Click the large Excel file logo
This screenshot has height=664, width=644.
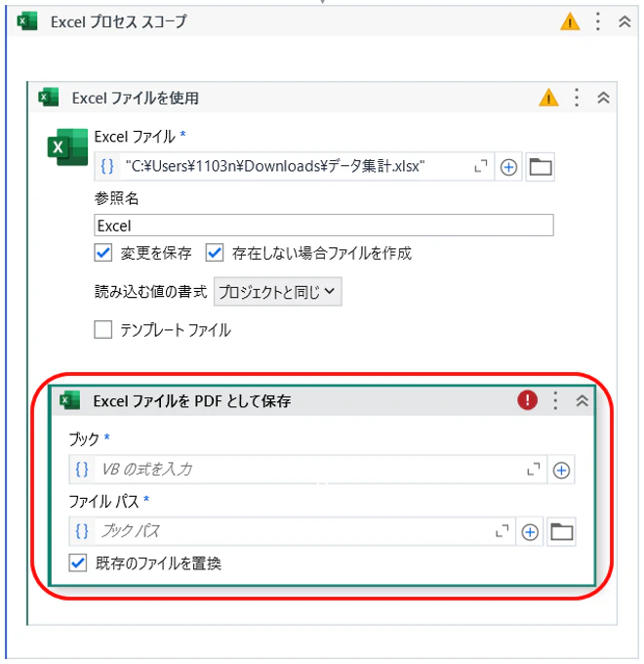pos(67,146)
